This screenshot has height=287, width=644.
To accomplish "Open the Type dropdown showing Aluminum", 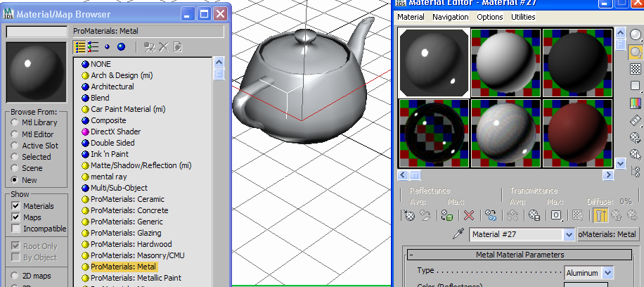I will click(x=607, y=273).
